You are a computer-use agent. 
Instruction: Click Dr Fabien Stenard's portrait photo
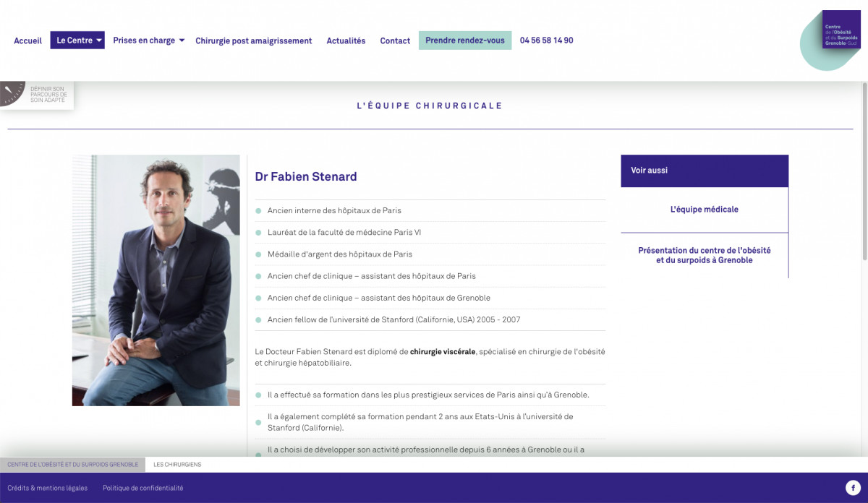tap(156, 280)
